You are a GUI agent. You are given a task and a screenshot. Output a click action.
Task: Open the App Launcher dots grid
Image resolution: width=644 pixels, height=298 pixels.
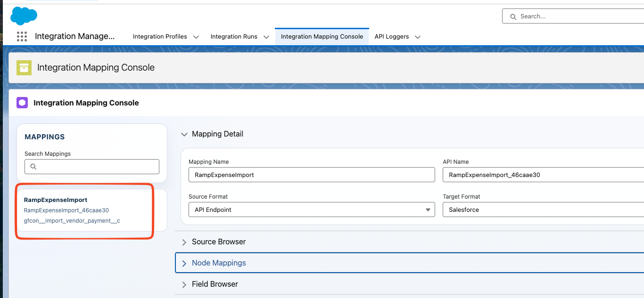click(22, 36)
